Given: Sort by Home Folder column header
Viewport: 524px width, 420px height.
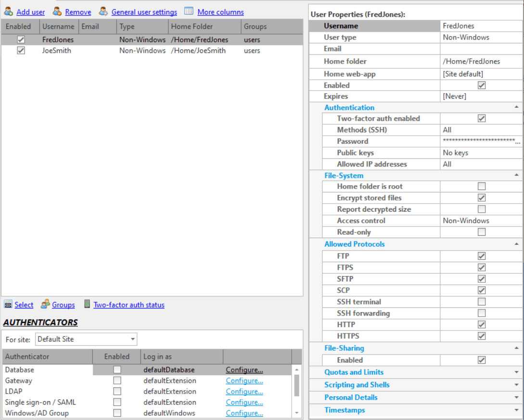Looking at the screenshot, I should (x=204, y=26).
